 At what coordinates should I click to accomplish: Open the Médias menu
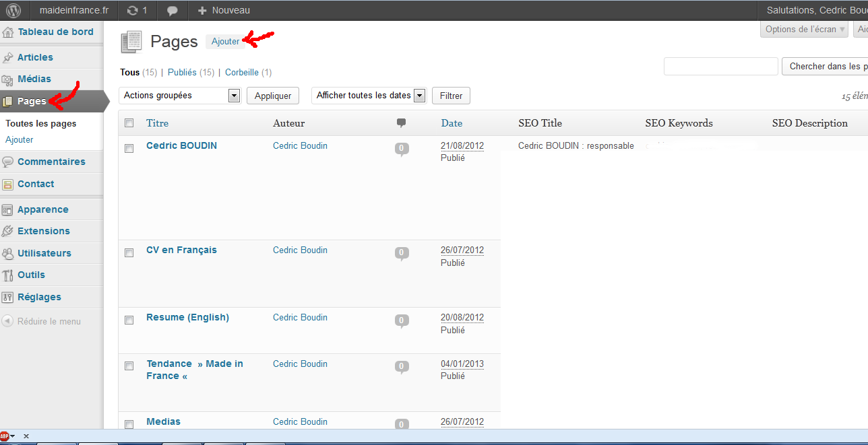[34, 79]
